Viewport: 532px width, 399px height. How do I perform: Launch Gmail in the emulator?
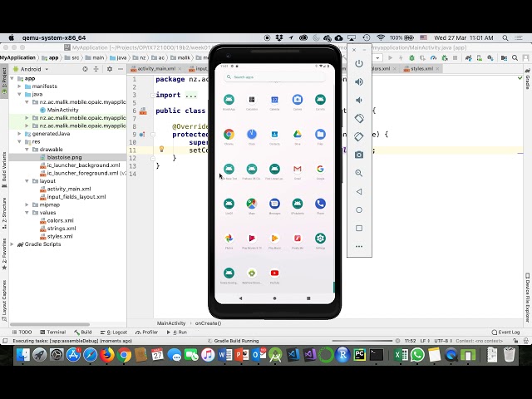pos(298,169)
